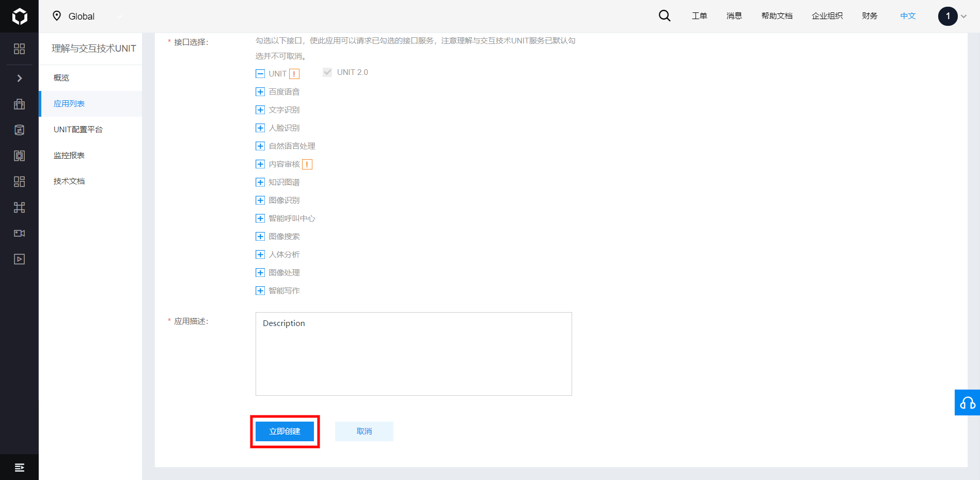Open search with the magnifier icon
Screen dimensions: 980x480
[665, 16]
